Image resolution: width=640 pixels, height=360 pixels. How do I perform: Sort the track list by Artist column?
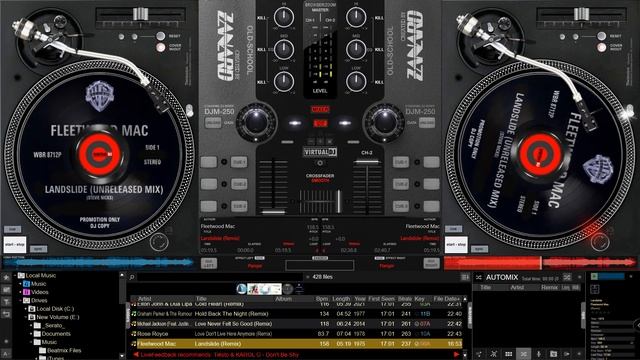pyautogui.click(x=144, y=299)
